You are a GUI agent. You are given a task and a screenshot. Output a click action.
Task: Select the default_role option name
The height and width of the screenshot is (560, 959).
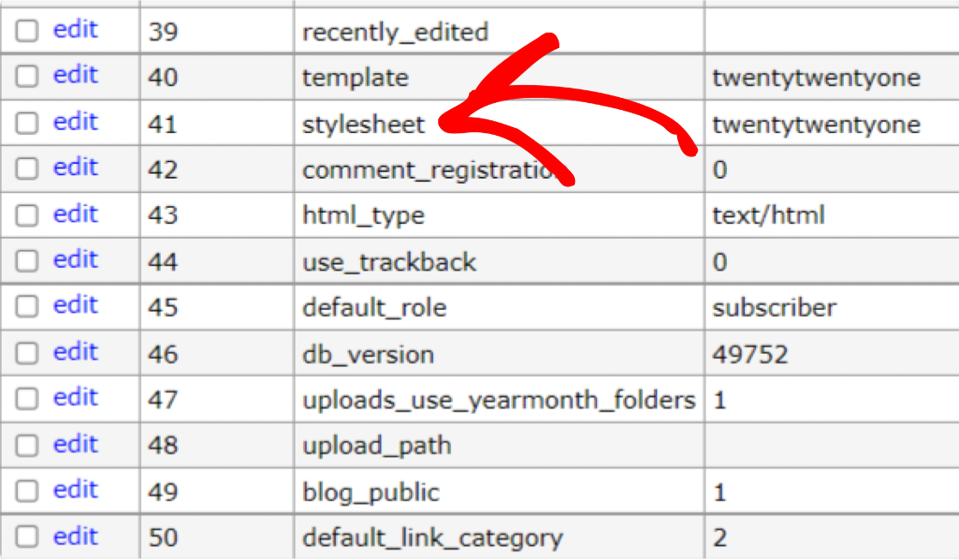(x=375, y=307)
